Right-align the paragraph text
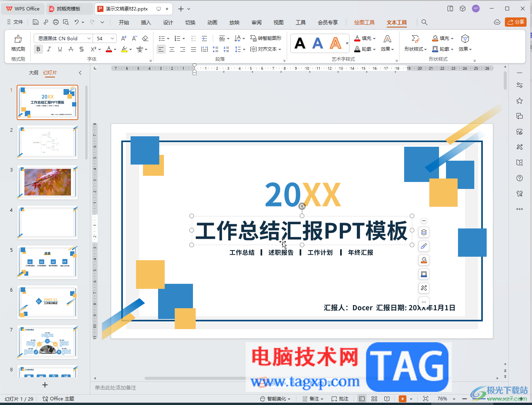532x405 pixels. (182, 49)
